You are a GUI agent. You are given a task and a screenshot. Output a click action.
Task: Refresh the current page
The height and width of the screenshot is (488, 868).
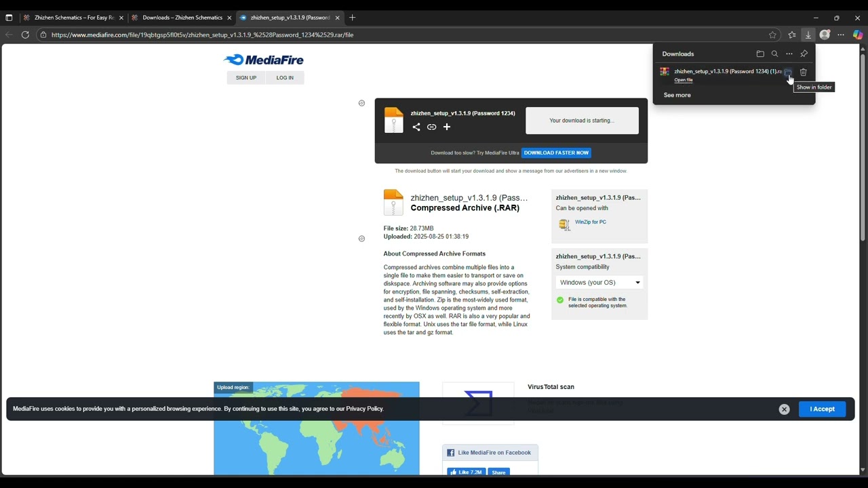pyautogui.click(x=25, y=35)
